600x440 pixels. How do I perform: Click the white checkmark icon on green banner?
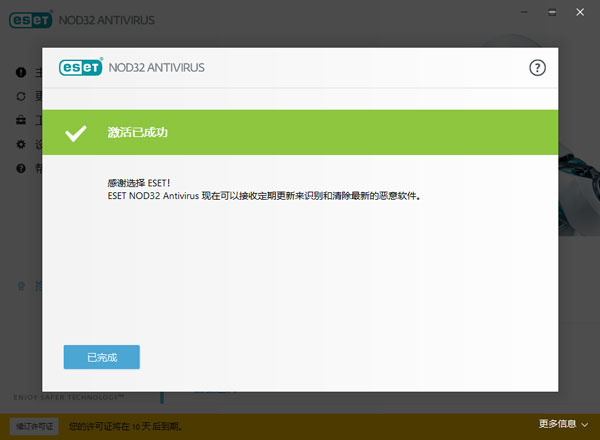tap(75, 133)
